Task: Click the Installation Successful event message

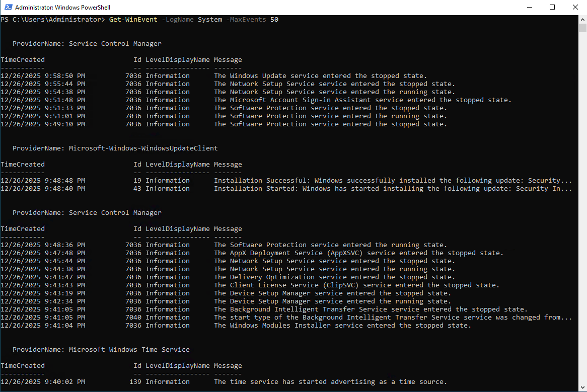Action: click(x=393, y=181)
